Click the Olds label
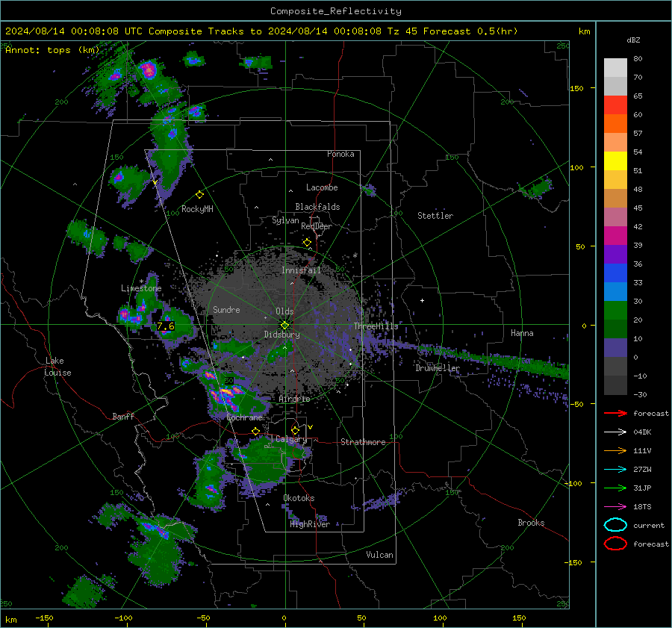The image size is (672, 628). tap(284, 311)
